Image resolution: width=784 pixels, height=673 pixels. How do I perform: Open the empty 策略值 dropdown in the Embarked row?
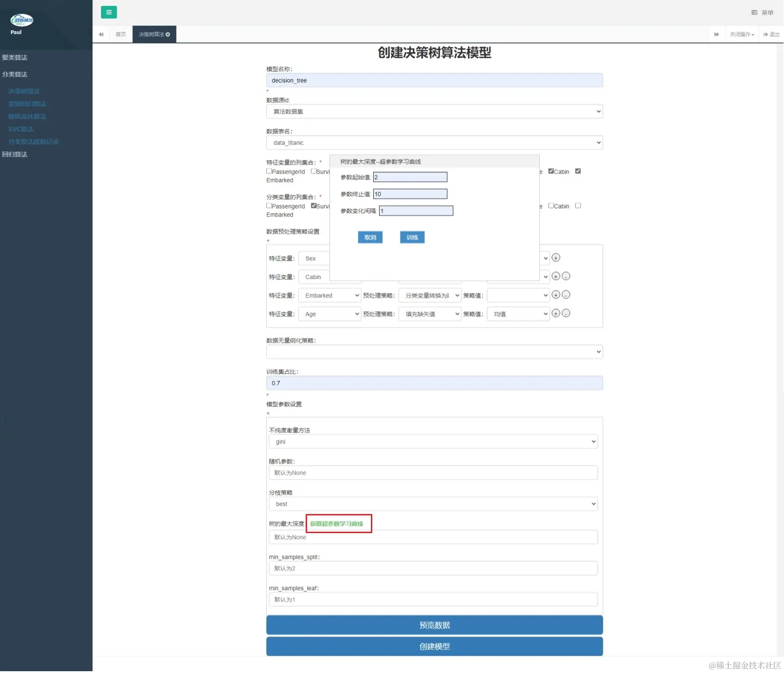[518, 295]
